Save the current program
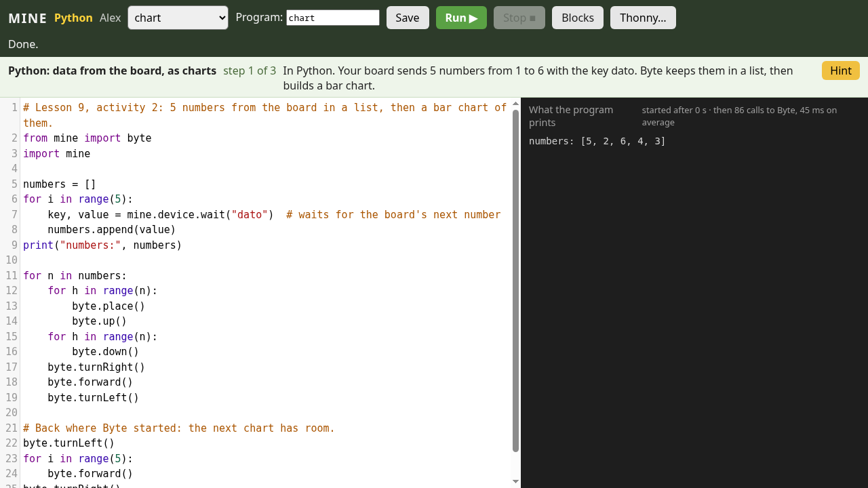 point(408,18)
